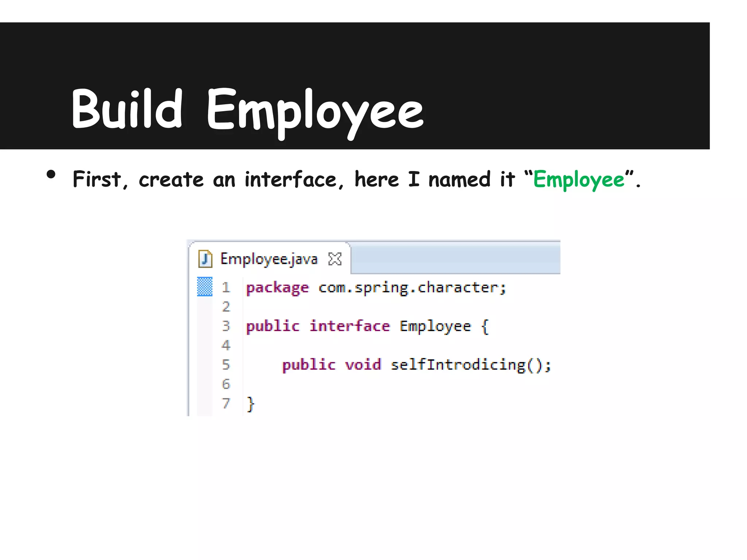Click the Java file icon on the Employee.java tab
The width and height of the screenshot is (747, 560).
coord(205,259)
